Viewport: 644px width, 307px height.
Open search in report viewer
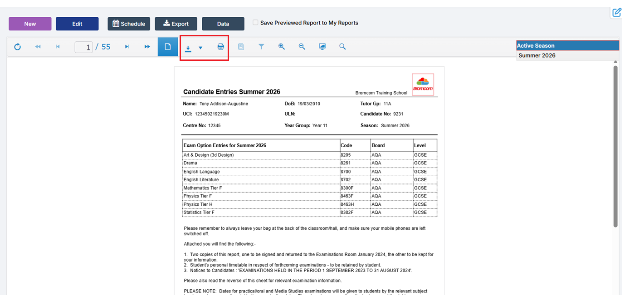pyautogui.click(x=342, y=47)
